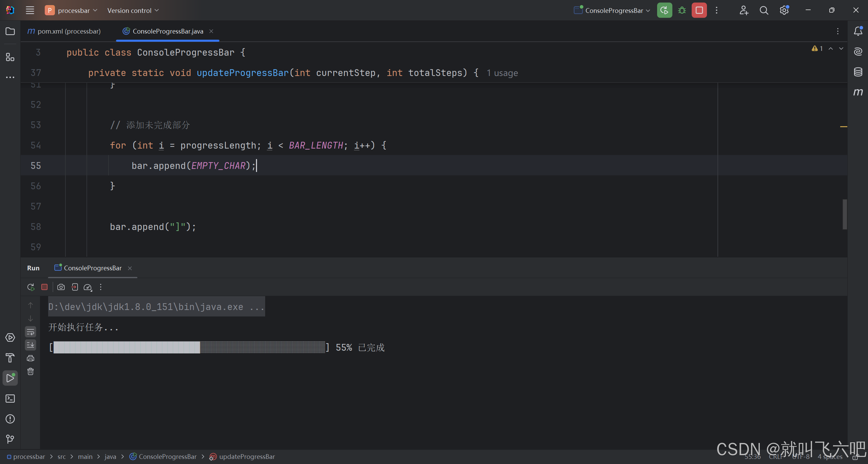The height and width of the screenshot is (464, 868).
Task: Click updateProgressBar in the breadcrumb bar
Action: coord(246,457)
